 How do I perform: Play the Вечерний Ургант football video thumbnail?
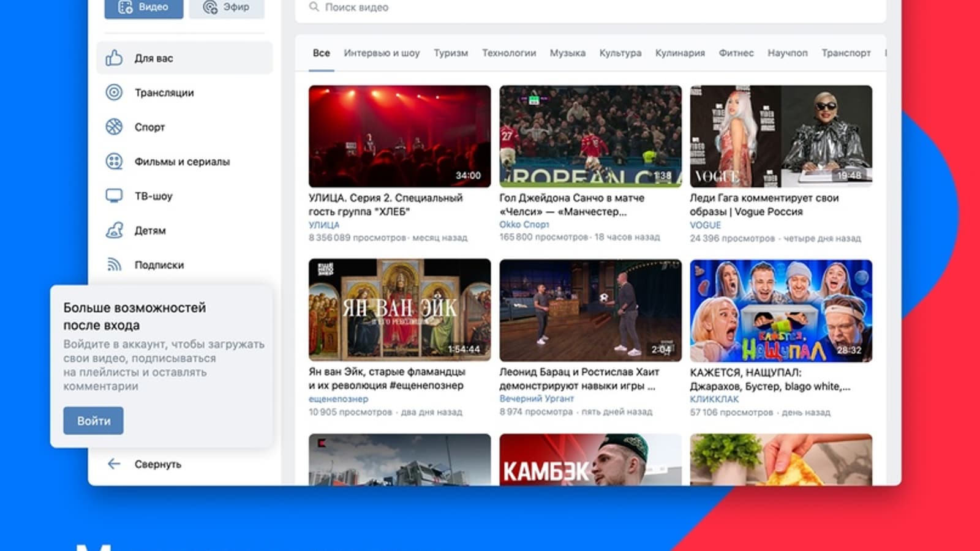tap(590, 310)
